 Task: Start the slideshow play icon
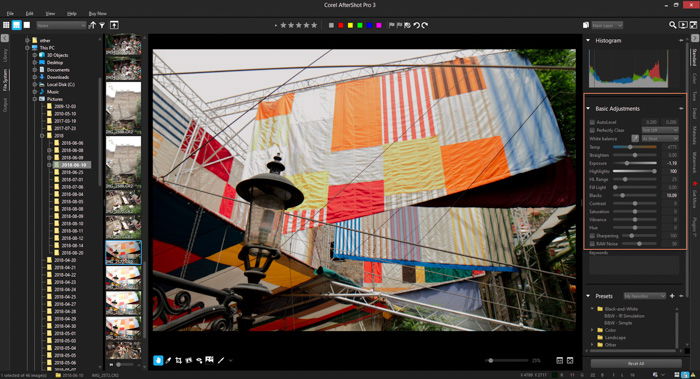[683, 25]
